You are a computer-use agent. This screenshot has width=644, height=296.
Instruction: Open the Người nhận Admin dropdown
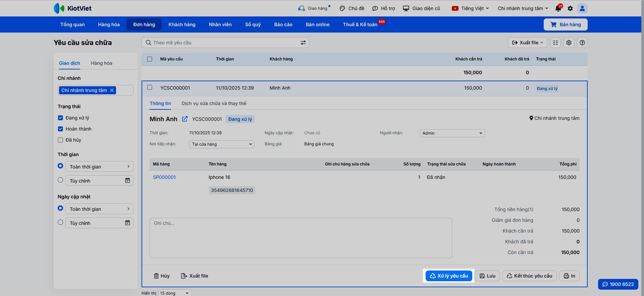(x=452, y=133)
